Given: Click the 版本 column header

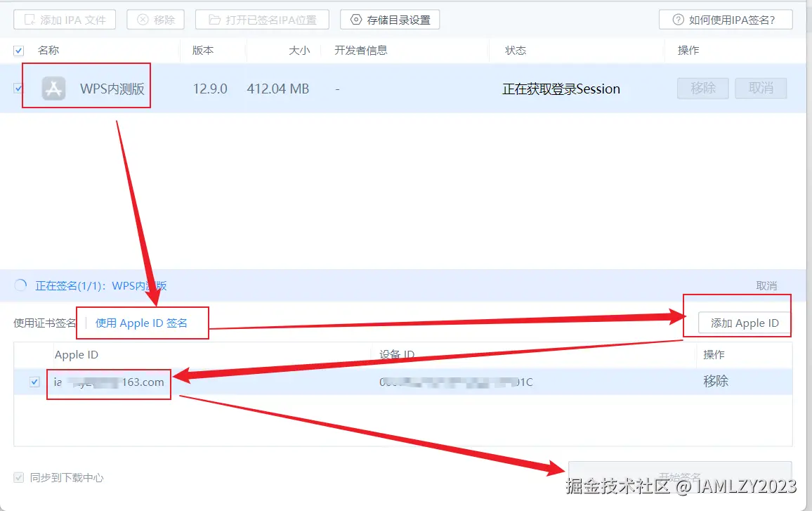Looking at the screenshot, I should (203, 51).
